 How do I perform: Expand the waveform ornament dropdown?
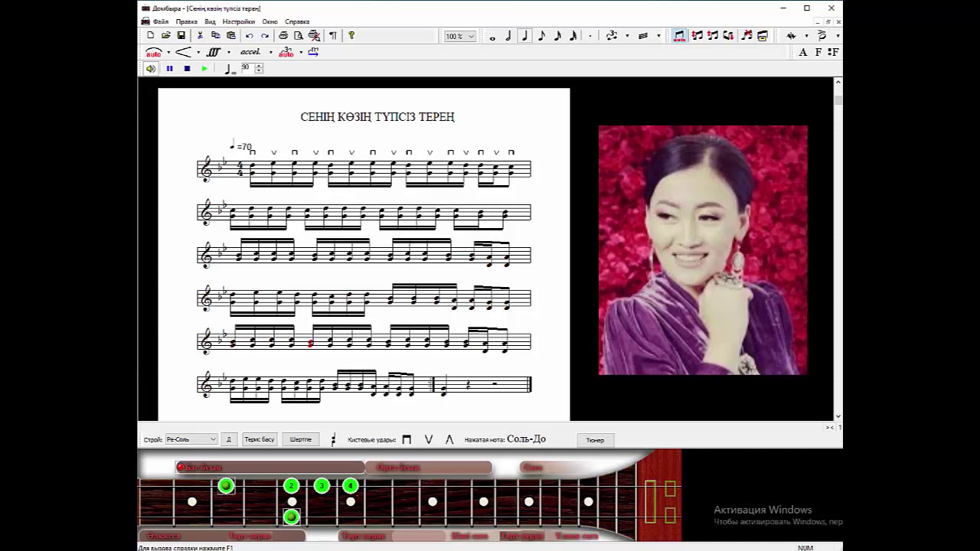click(805, 36)
